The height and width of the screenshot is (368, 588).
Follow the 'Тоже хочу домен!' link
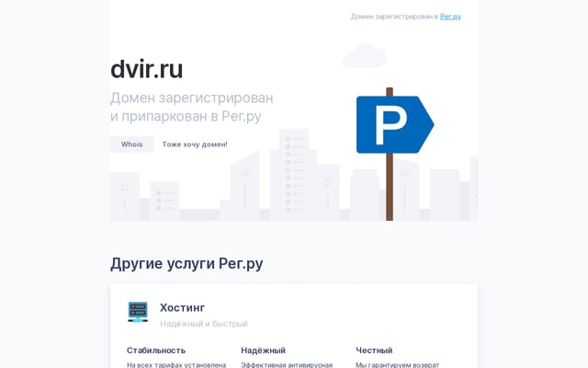click(195, 144)
